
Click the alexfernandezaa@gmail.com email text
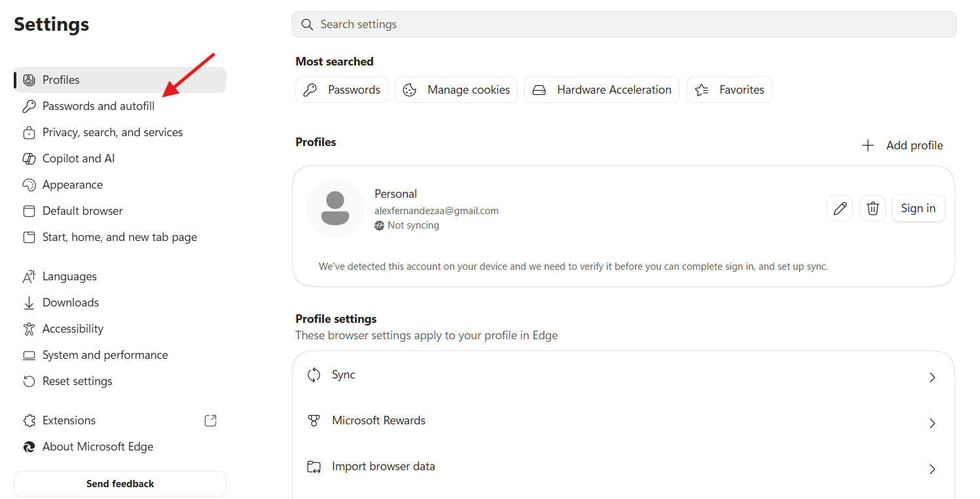437,211
